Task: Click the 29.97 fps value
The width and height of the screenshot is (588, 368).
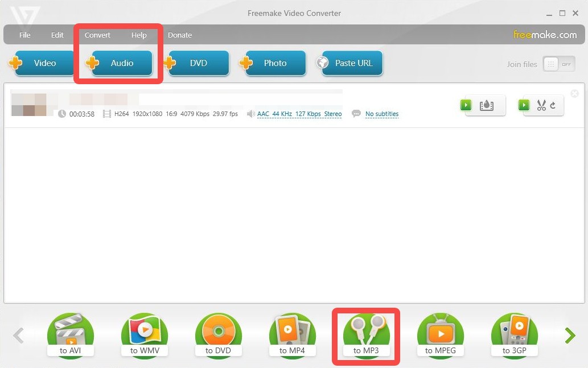Action: [225, 114]
